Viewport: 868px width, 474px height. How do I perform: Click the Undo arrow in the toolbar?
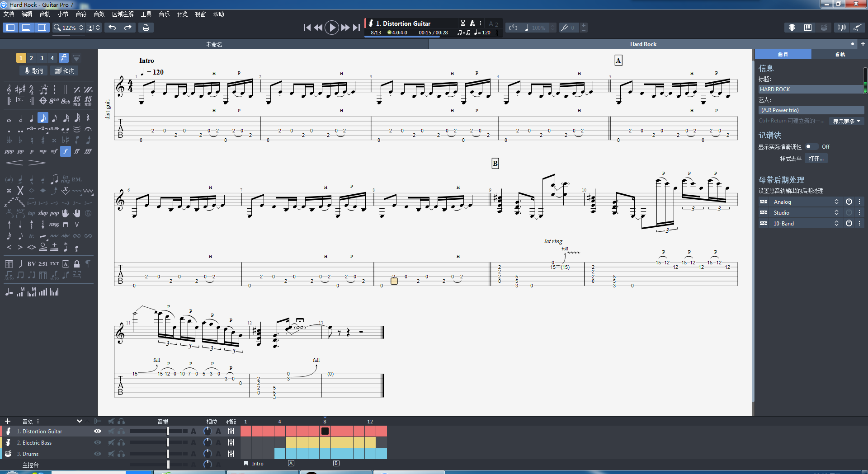click(x=112, y=28)
